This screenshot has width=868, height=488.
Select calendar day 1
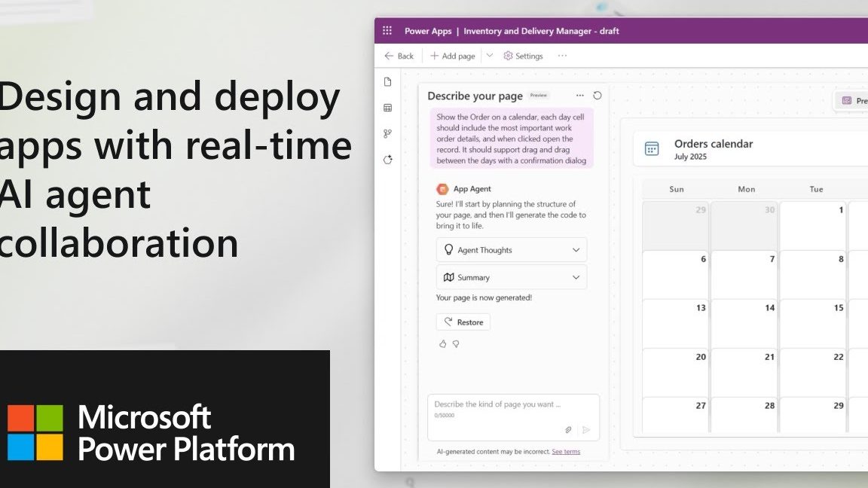tap(812, 226)
